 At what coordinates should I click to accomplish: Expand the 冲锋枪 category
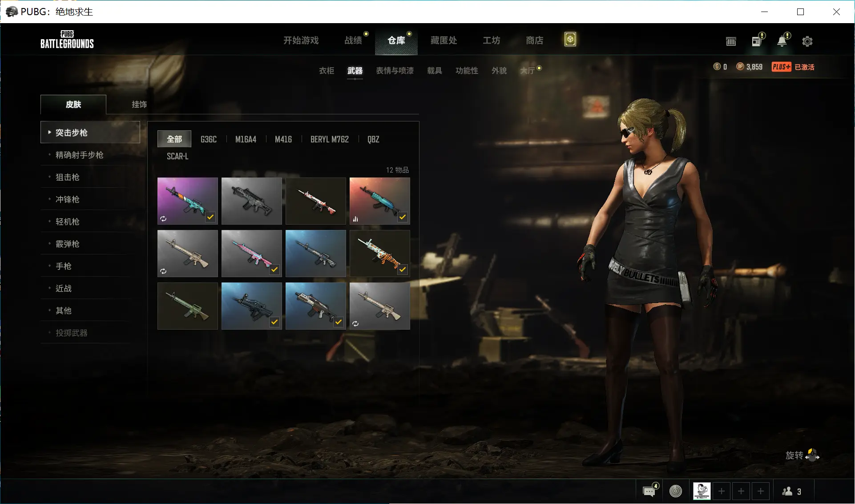tap(90, 199)
